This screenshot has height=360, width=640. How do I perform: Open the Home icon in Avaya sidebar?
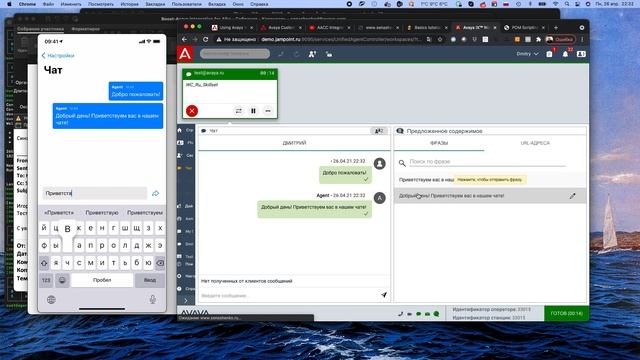coord(180,130)
